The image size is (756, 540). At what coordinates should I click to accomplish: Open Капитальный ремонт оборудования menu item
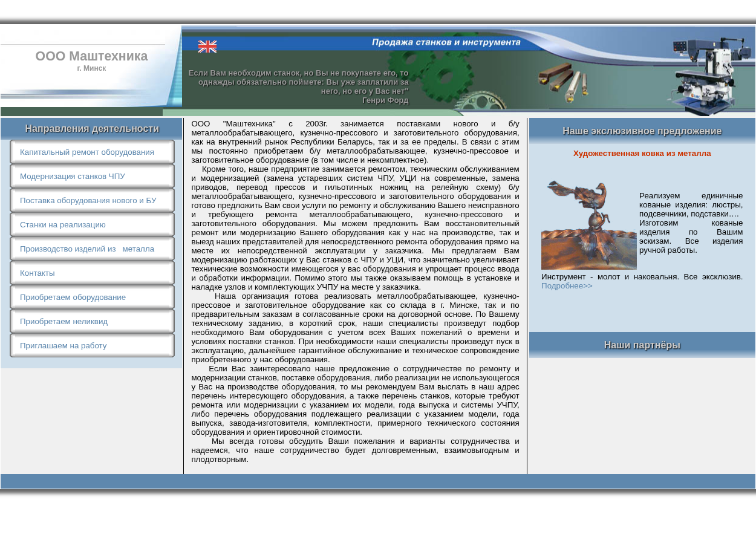click(92, 152)
